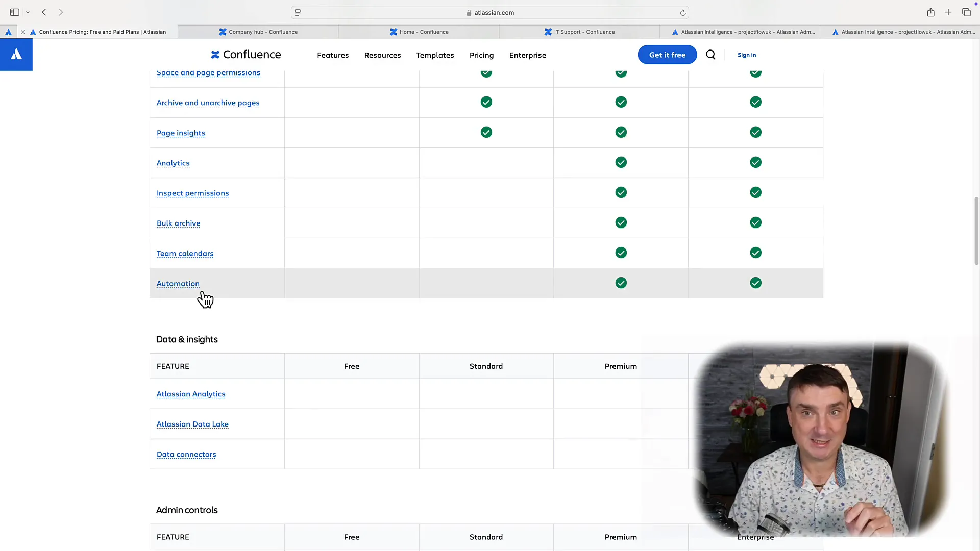Click Enterprise checkmark for Page insights
This screenshot has width=980, height=551.
click(x=756, y=132)
